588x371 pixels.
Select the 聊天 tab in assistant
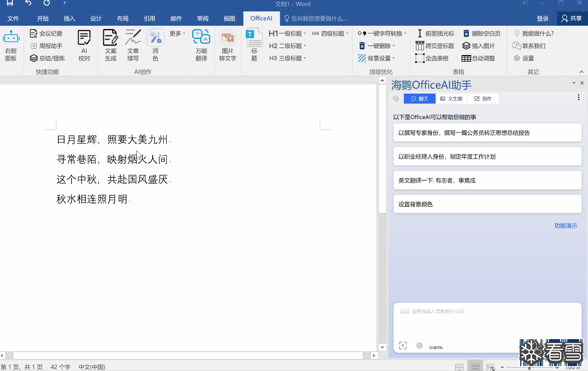point(419,98)
